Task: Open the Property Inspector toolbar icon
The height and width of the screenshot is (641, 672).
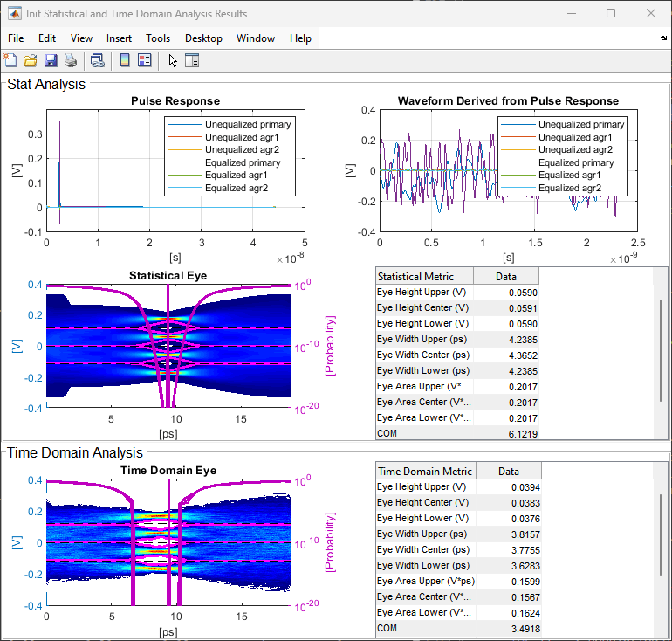Action: click(x=192, y=60)
